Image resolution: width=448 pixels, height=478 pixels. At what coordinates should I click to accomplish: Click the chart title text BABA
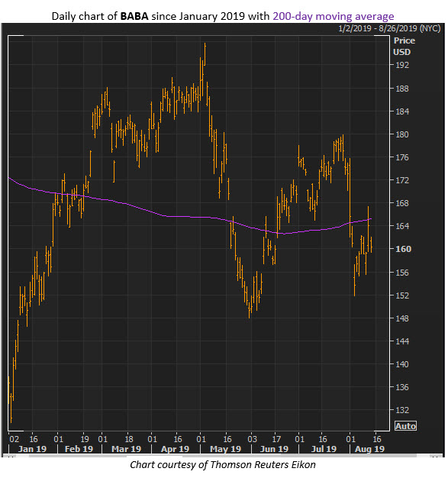tap(134, 16)
